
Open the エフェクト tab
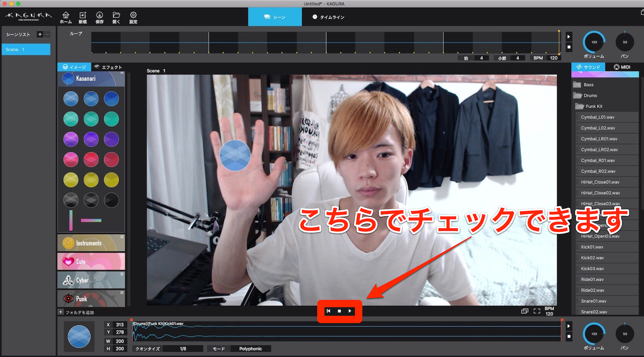(108, 67)
